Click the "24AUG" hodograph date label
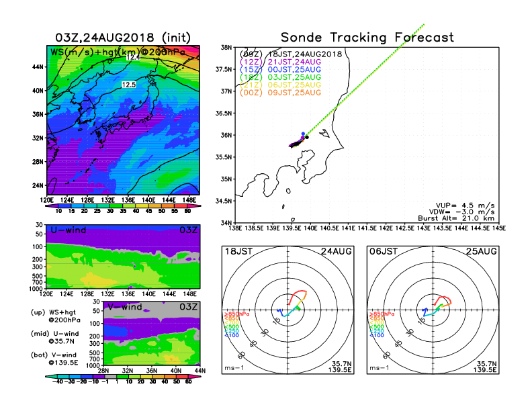The width and height of the screenshot is (532, 411). pos(337,251)
